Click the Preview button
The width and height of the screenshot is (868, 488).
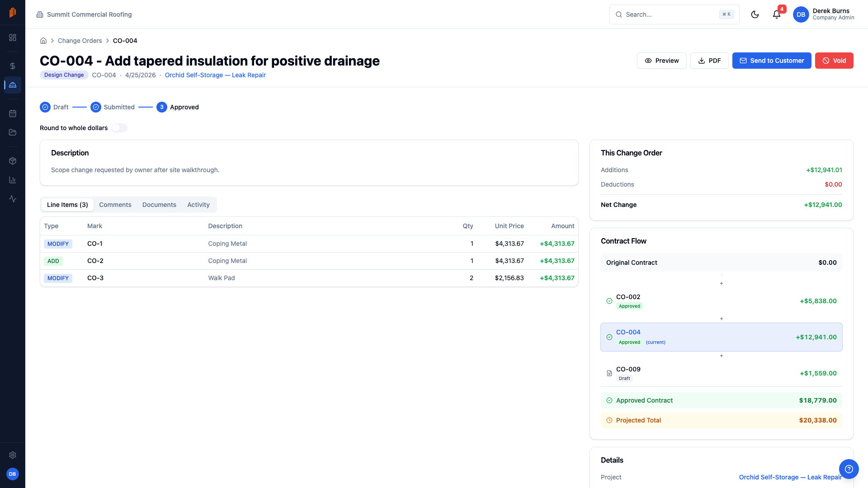click(662, 61)
